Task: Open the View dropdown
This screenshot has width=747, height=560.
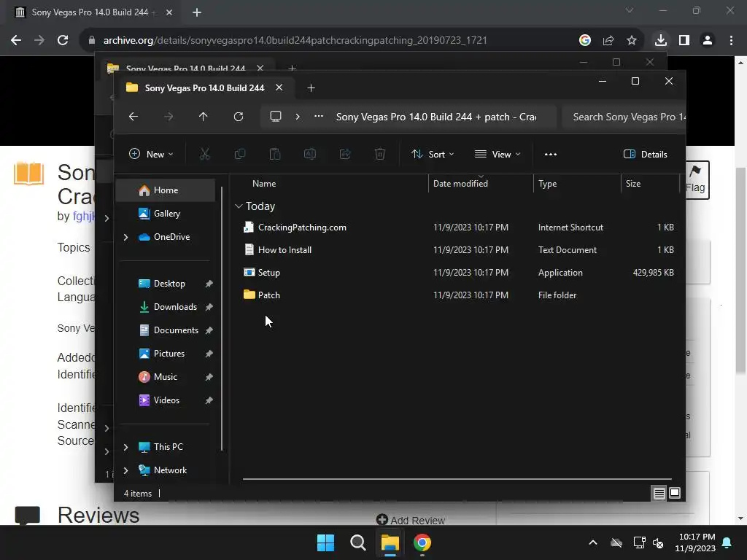Action: coord(498,154)
